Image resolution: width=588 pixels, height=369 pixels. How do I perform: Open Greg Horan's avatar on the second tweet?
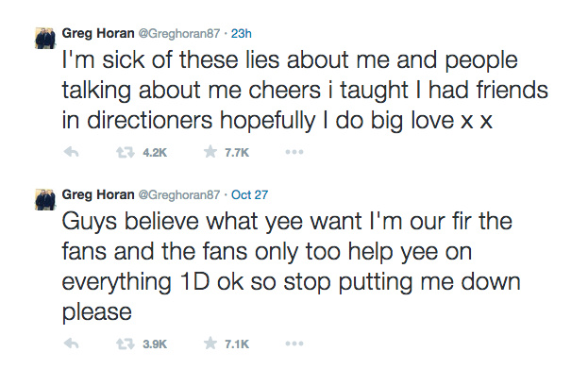[x=45, y=199]
